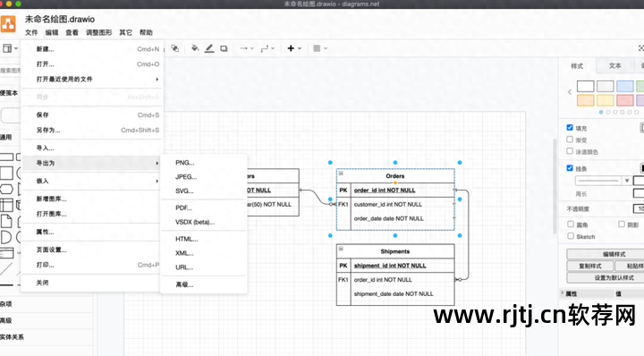This screenshot has height=356, width=644.
Task: Click the shape search field in sidebar
Action: coord(10,70)
